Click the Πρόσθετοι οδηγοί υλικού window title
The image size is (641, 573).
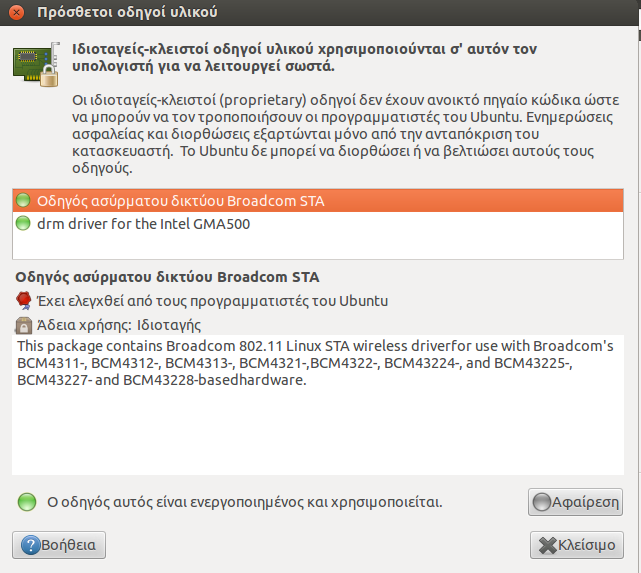click(126, 13)
